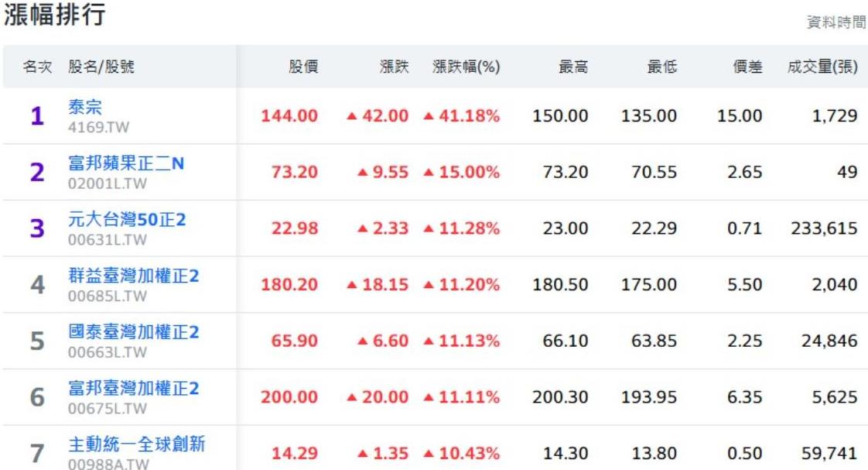
Task: Click the 名次 column header
Action: (x=37, y=67)
